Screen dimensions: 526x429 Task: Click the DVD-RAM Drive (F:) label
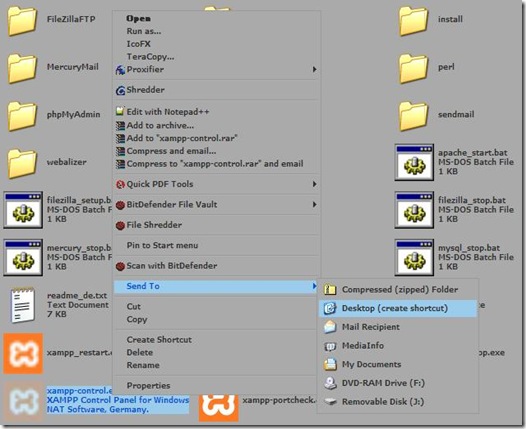pyautogui.click(x=383, y=383)
